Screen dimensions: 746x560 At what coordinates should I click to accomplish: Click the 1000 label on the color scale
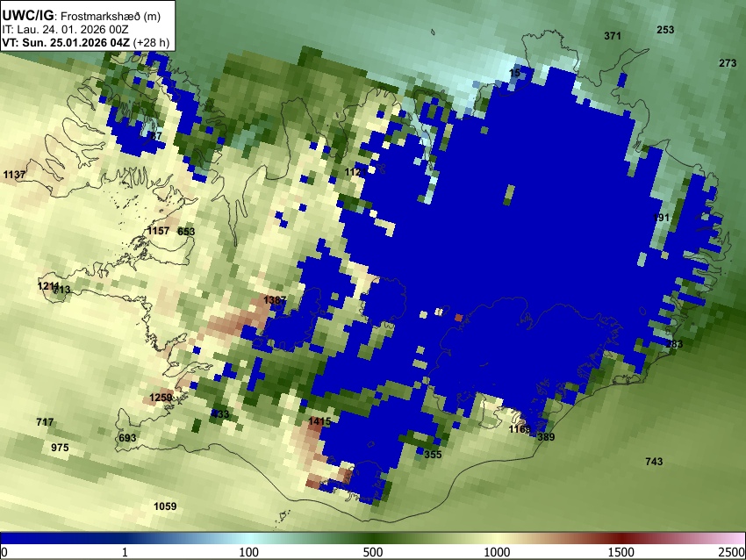pos(497,552)
